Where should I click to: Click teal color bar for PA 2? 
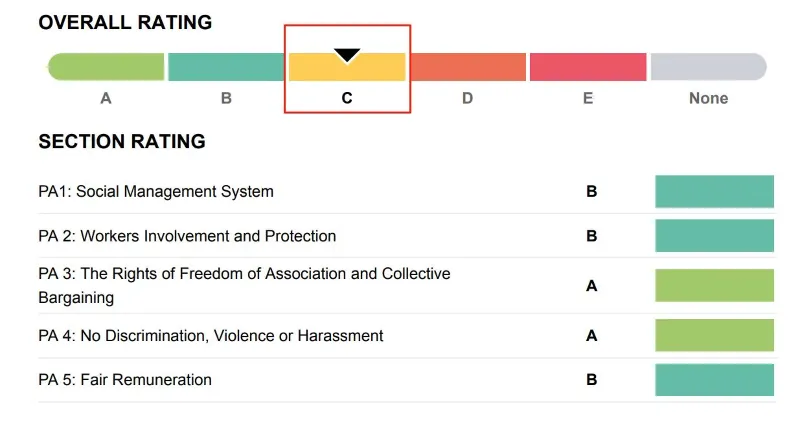tap(714, 236)
